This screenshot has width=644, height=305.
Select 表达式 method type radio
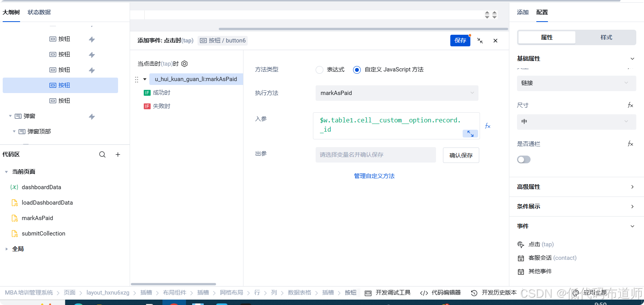click(319, 70)
